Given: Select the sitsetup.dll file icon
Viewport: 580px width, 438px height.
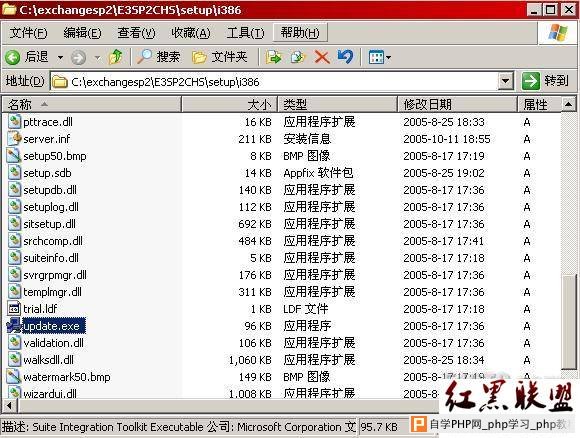Looking at the screenshot, I should [14, 224].
